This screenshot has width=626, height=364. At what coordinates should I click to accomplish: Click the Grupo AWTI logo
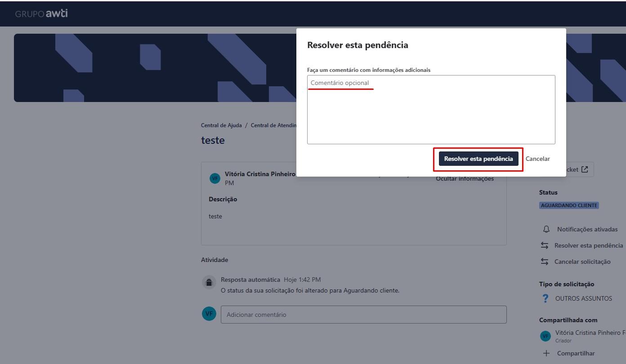point(41,13)
